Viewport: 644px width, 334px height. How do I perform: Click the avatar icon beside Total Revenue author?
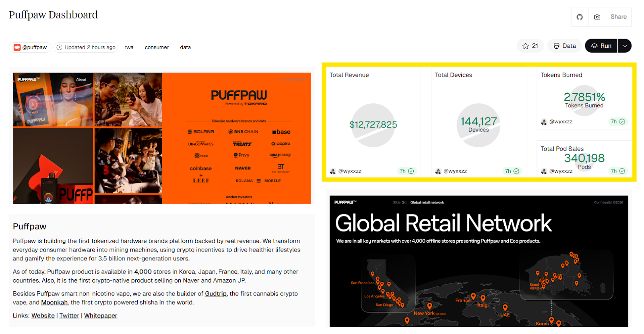pos(333,171)
